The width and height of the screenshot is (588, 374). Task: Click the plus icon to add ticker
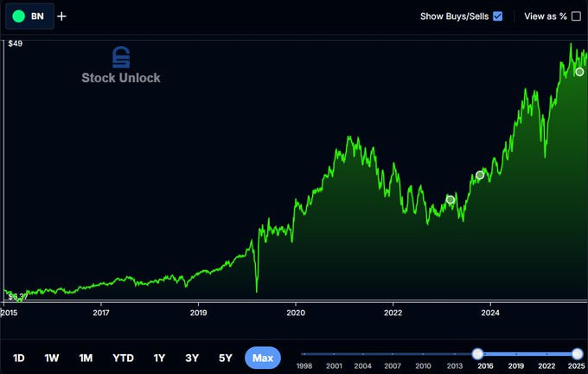pyautogui.click(x=61, y=16)
